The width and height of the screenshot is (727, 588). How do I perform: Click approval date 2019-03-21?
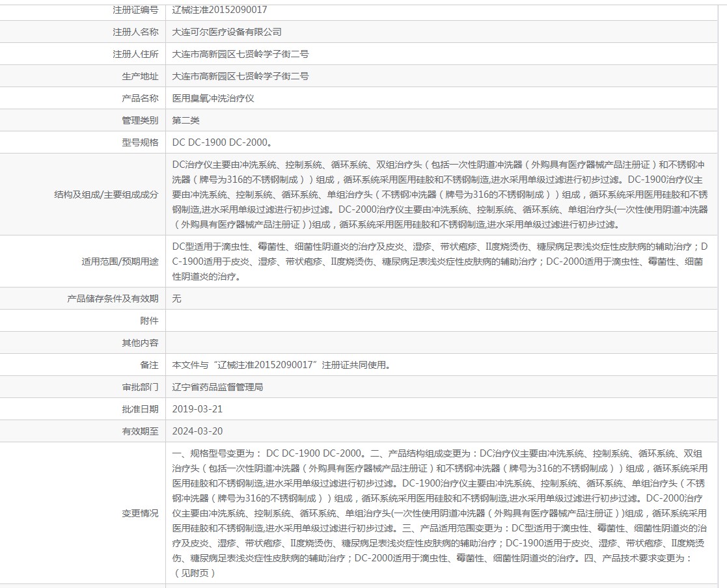(x=197, y=409)
